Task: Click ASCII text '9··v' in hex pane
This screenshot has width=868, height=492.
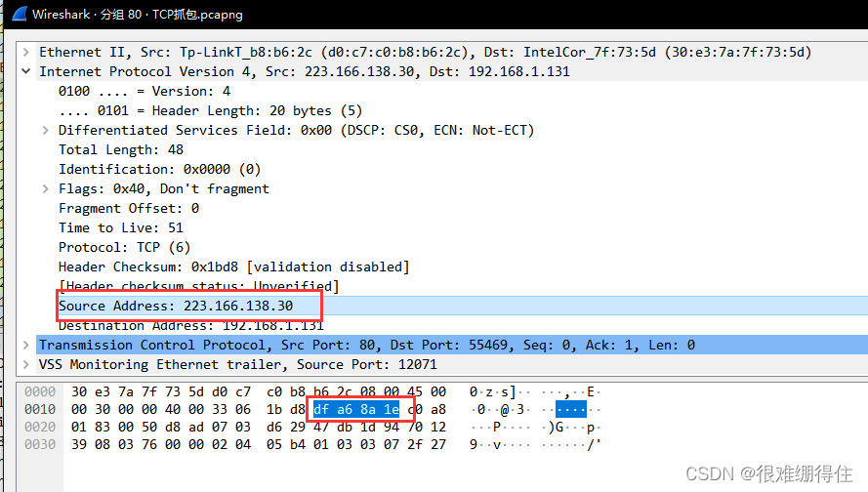Action: [x=485, y=444]
